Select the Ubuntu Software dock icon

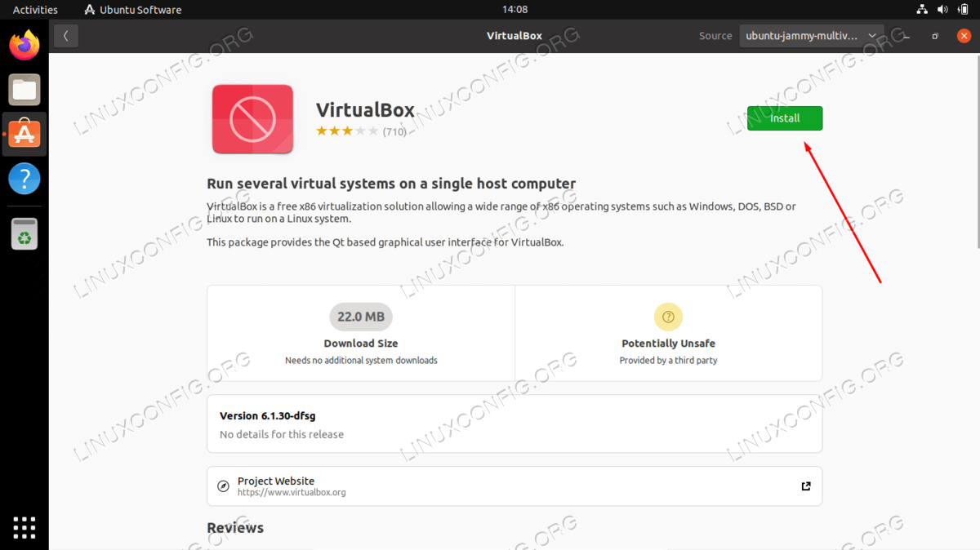click(x=24, y=134)
